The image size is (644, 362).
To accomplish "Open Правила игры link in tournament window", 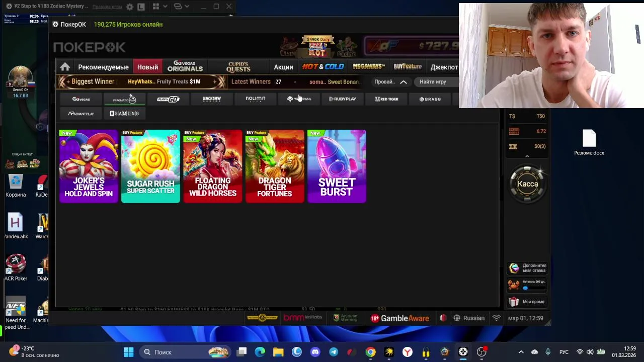I will coord(107,7).
